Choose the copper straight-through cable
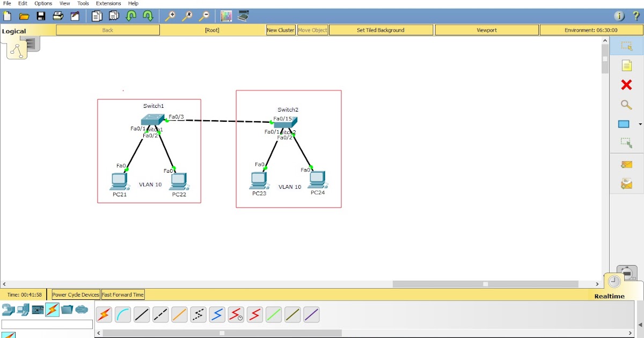644x338 pixels. coord(142,315)
